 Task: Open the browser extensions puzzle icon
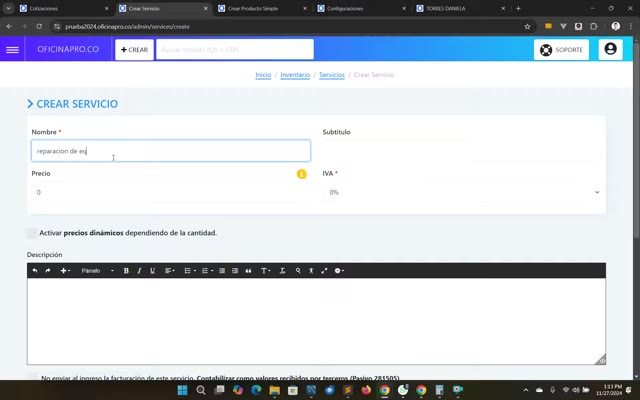593,27
